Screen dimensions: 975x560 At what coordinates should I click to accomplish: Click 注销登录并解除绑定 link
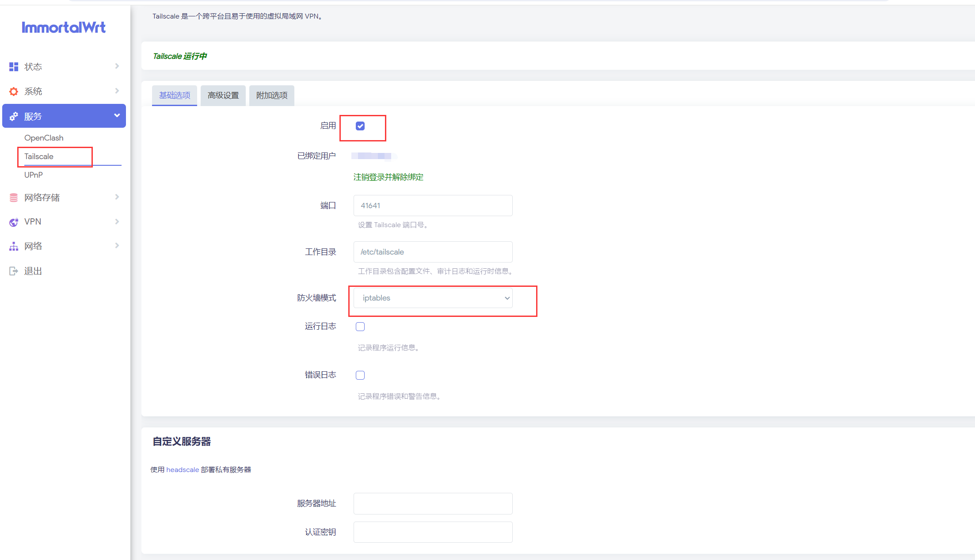point(388,177)
